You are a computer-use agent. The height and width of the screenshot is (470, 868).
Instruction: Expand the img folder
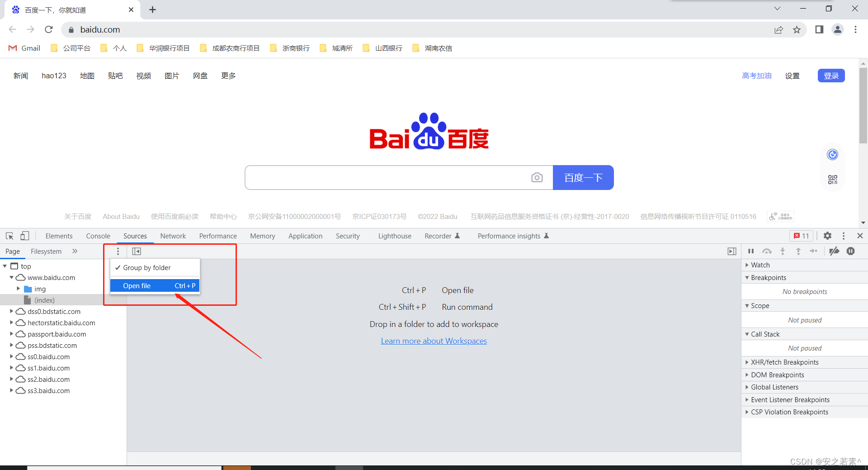click(19, 289)
